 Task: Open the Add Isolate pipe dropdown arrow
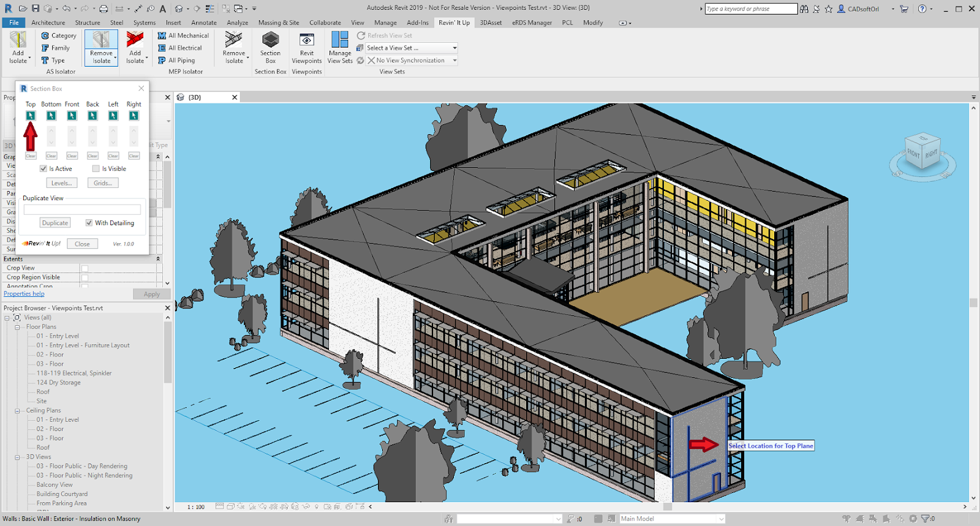pos(147,58)
